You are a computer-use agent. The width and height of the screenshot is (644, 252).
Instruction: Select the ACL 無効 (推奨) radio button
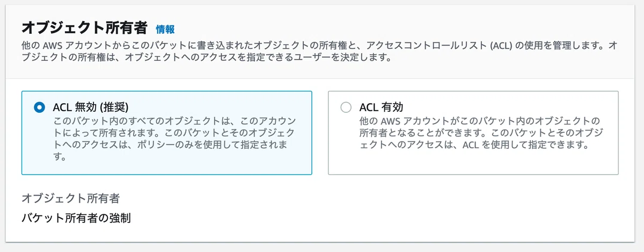39,107
